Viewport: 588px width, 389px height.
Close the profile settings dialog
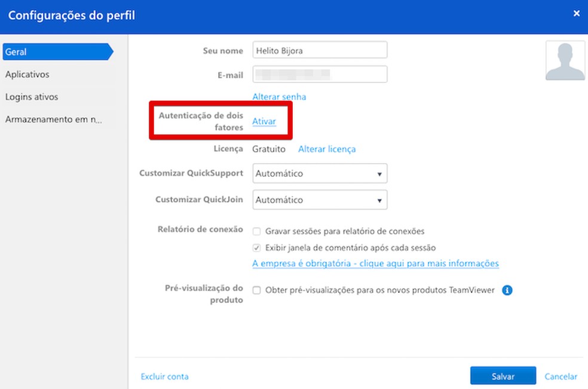coord(576,13)
